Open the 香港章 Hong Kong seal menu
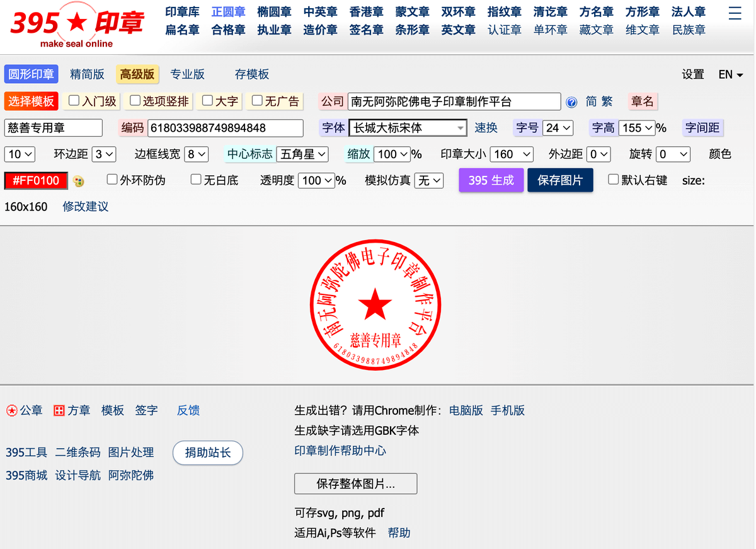The width and height of the screenshot is (756, 549). point(366,11)
